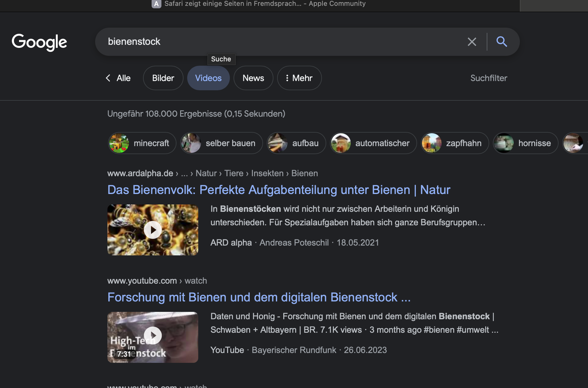
Task: Click the www.youtube.com watch URL
Action: pyautogui.click(x=157, y=281)
